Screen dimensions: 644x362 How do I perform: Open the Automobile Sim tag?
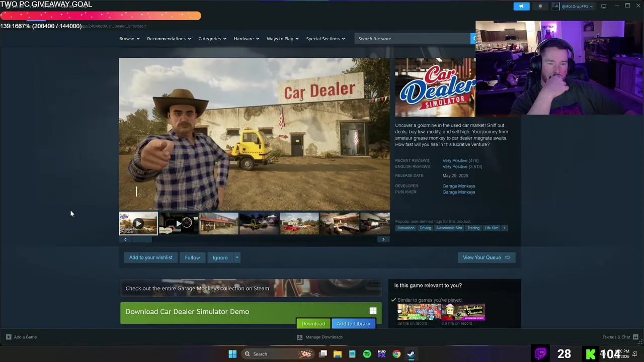[449, 228]
